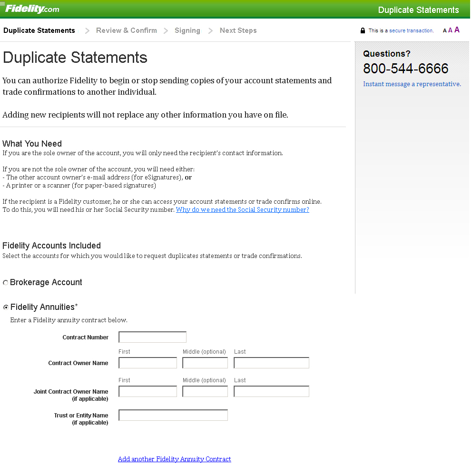Click Joint Contract Owner middle name field

tap(205, 391)
